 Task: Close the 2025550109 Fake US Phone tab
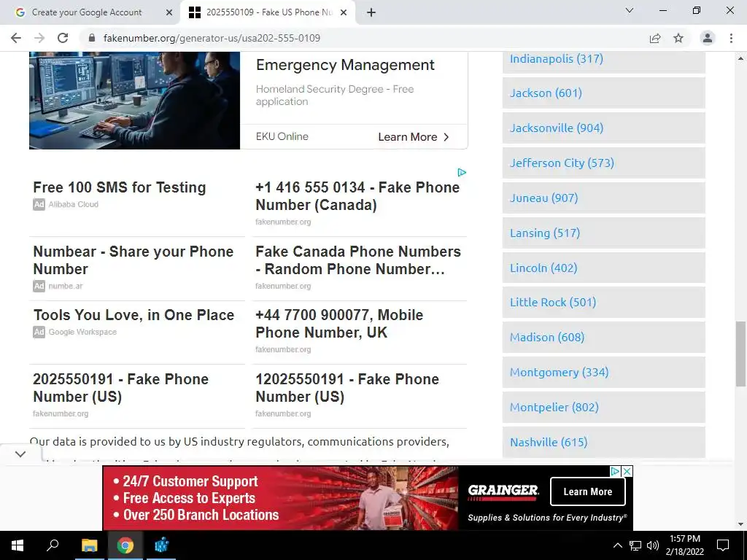(344, 12)
